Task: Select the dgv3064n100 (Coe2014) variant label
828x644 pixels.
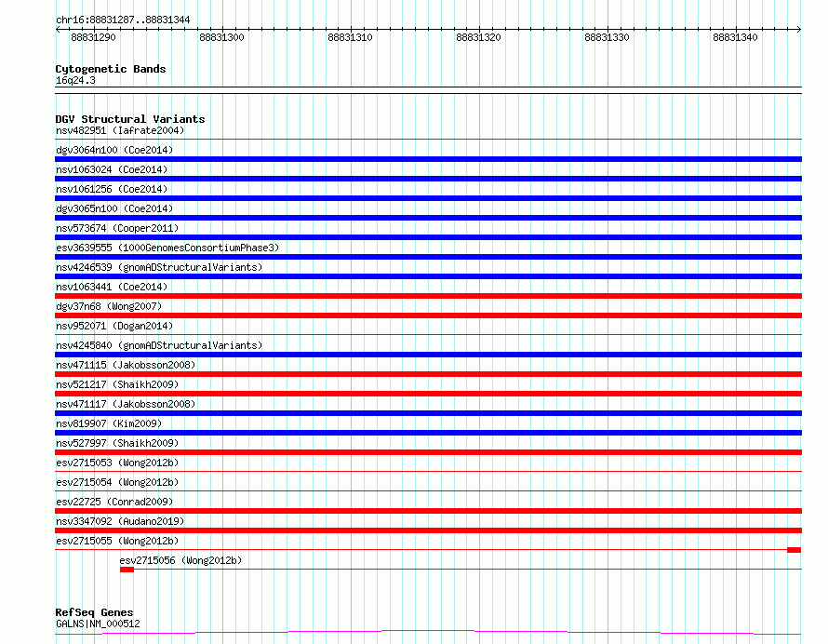Action: tap(114, 150)
